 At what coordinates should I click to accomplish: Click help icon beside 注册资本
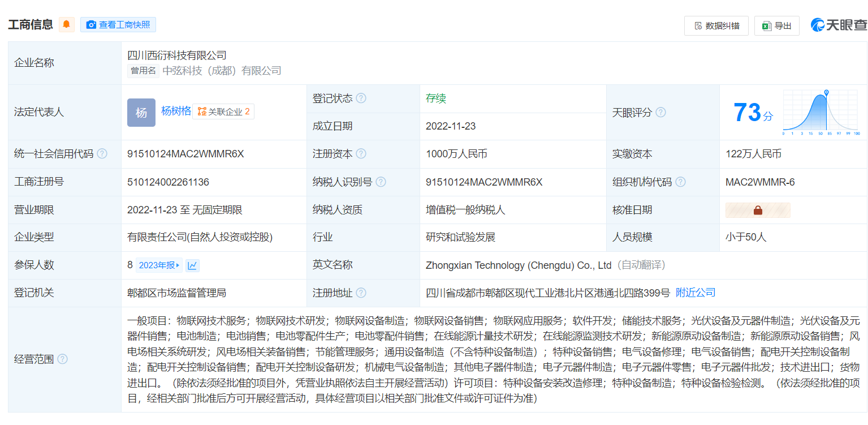(x=361, y=154)
